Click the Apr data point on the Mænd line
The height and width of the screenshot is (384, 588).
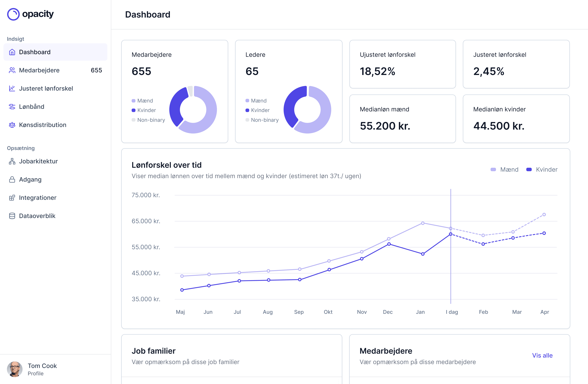point(545,214)
